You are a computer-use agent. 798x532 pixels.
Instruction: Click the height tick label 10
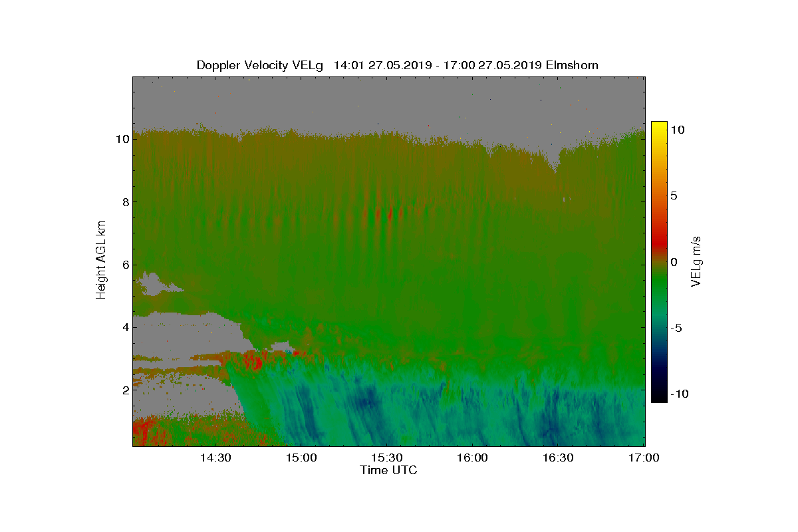click(x=122, y=139)
